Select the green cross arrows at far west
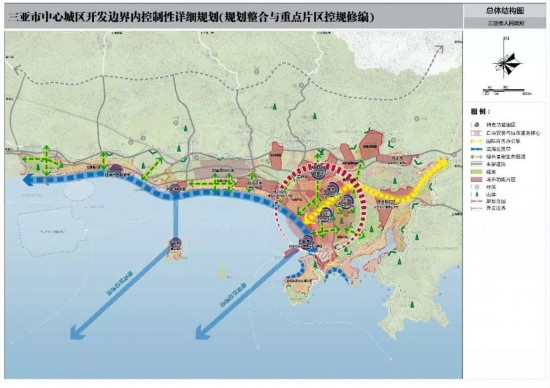The width and height of the screenshot is (550, 388). click(43, 161)
